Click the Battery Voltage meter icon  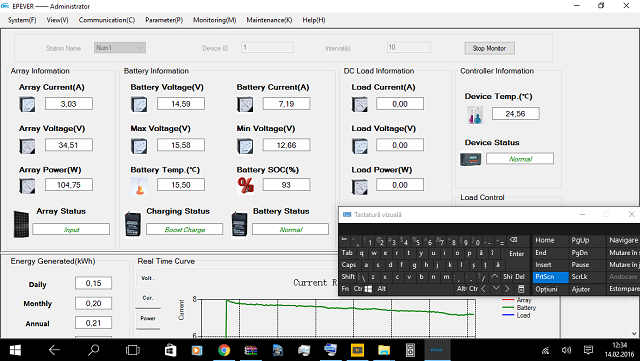[x=139, y=105]
